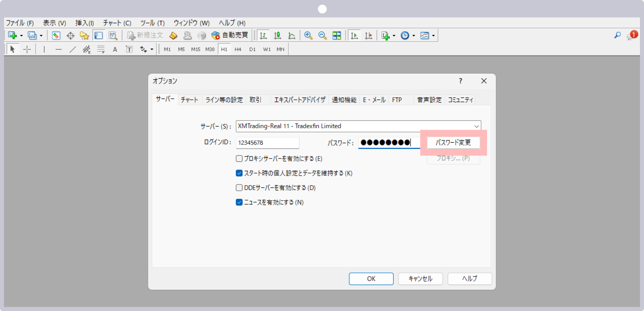Switch to M15 timeframe
This screenshot has width=644, height=311.
(x=196, y=49)
